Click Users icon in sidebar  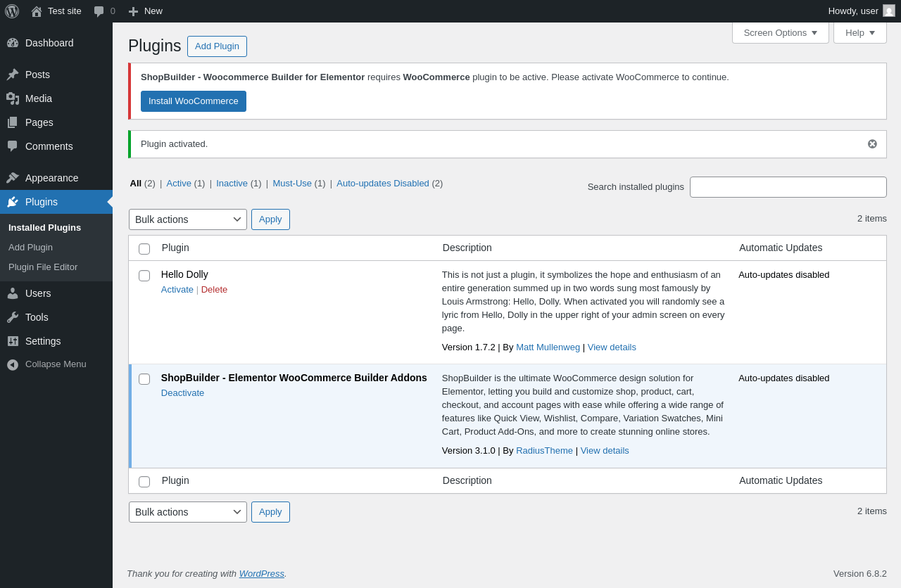point(13,293)
